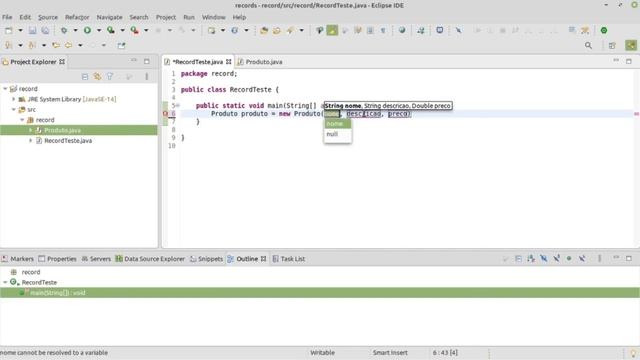Click the New Java Package toolbar icon
This screenshot has width=640, height=360.
pyautogui.click(x=211, y=31)
